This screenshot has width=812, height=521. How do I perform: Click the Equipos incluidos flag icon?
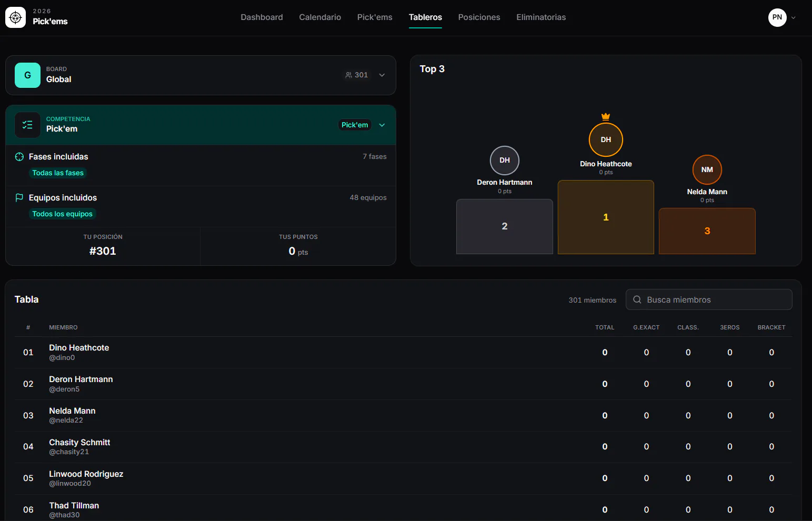tap(19, 198)
